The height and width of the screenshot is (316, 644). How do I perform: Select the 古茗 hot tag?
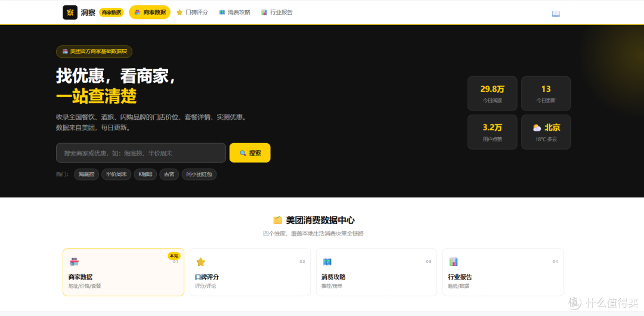pyautogui.click(x=169, y=174)
